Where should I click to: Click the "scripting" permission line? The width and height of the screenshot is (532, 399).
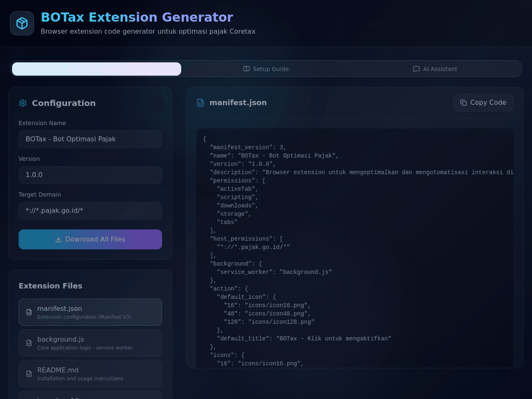pos(237,197)
